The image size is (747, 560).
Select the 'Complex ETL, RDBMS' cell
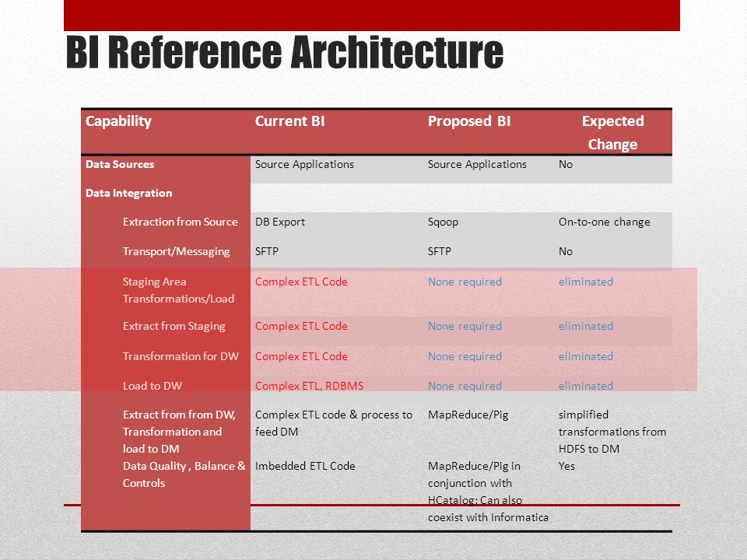[309, 386]
